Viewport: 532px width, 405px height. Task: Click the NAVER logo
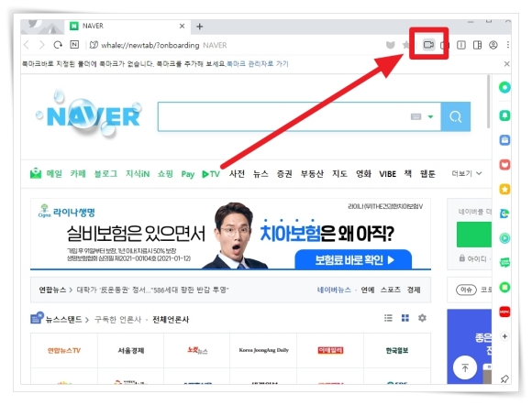tap(89, 115)
